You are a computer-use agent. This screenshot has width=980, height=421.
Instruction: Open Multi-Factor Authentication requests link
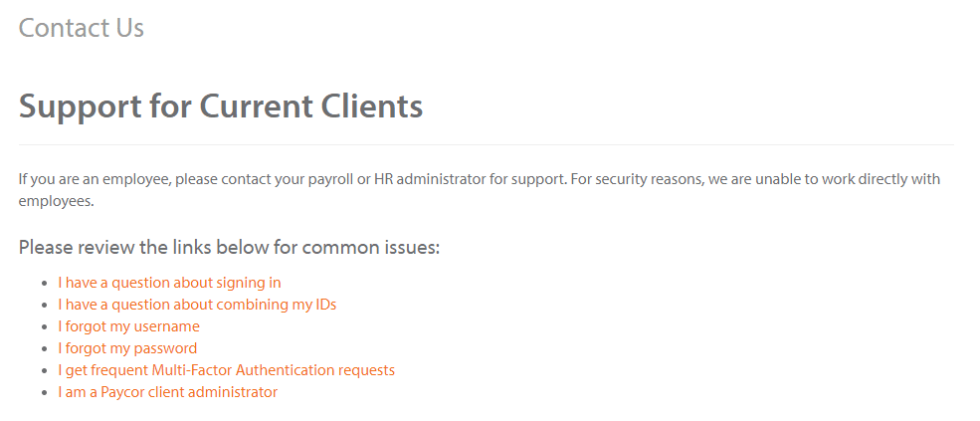point(226,370)
